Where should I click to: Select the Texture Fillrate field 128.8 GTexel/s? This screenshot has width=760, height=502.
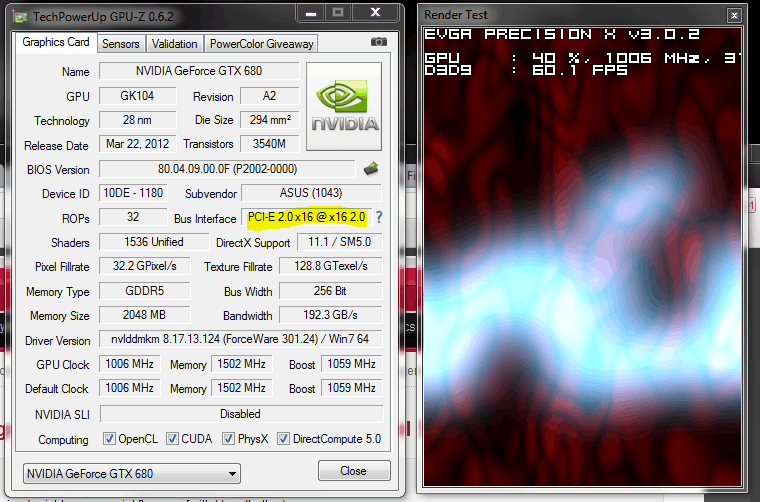point(331,266)
